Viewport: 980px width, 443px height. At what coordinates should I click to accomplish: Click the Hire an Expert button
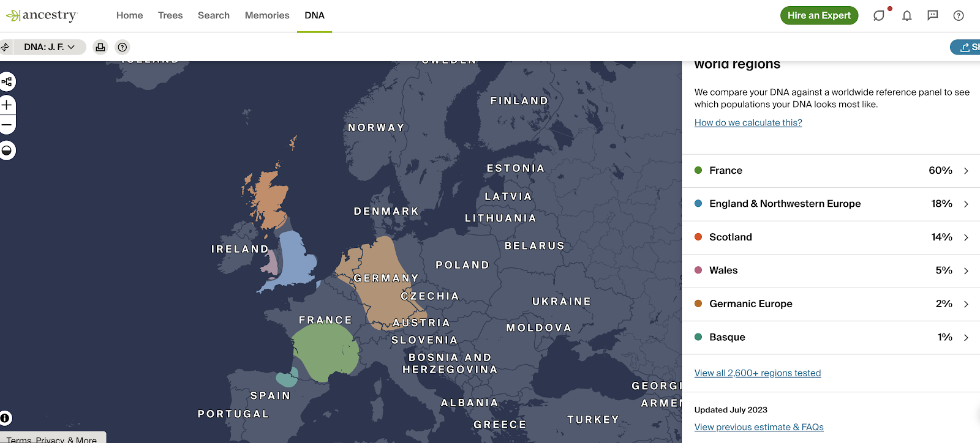tap(819, 15)
